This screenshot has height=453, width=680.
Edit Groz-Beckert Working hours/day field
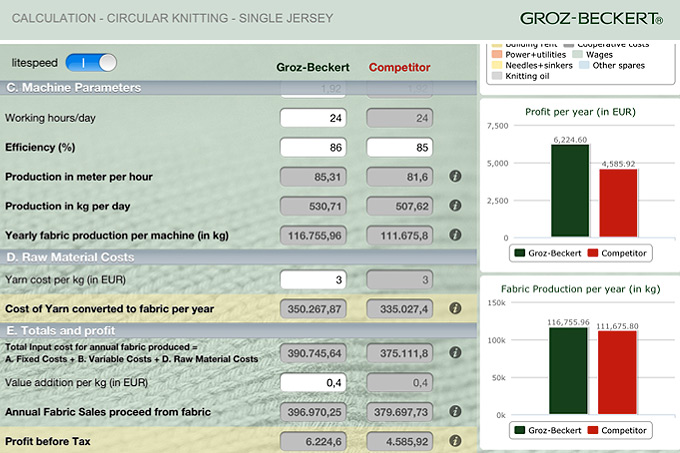coord(313,118)
